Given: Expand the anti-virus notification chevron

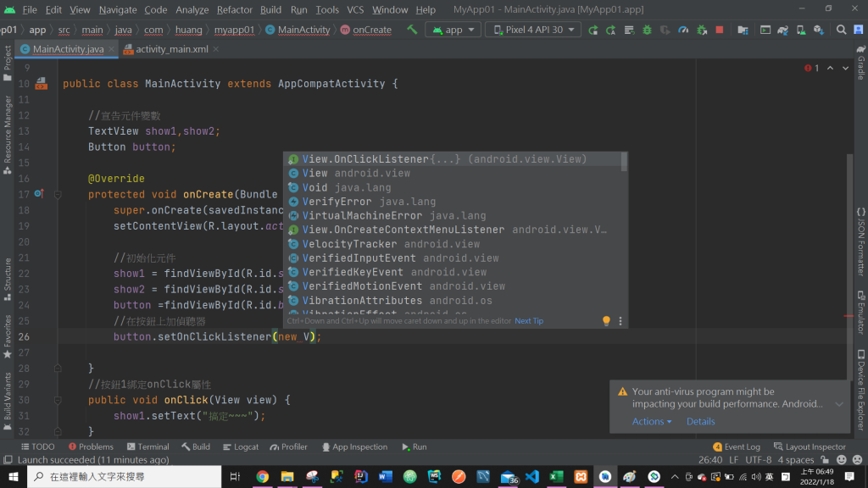Looking at the screenshot, I should pos(839,404).
